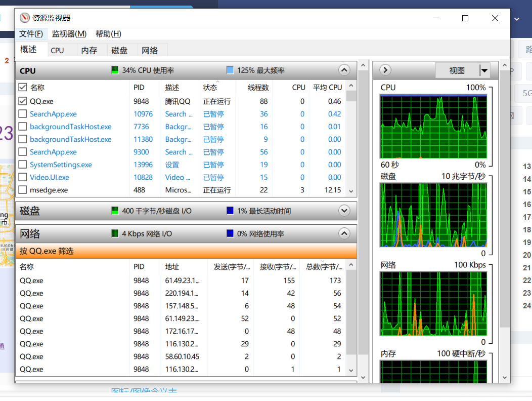The image size is (532, 401).
Task: Sort network list by 发送(字节/秒) column header
Action: pyautogui.click(x=231, y=267)
